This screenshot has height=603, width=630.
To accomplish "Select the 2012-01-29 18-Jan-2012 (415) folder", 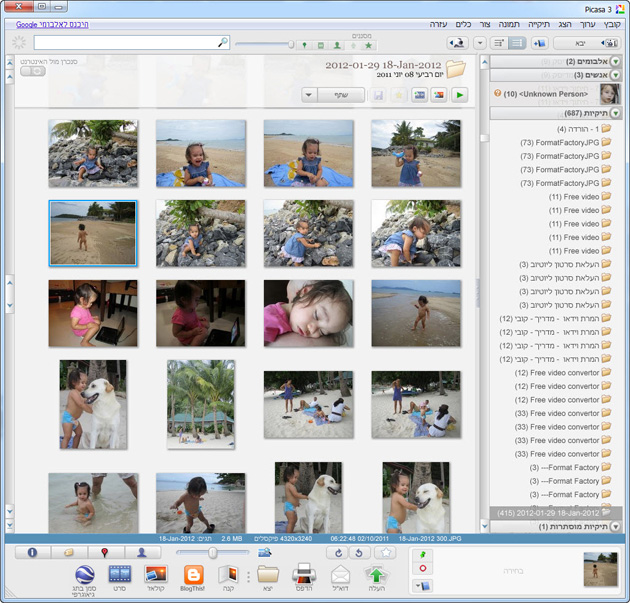I will pyautogui.click(x=555, y=513).
